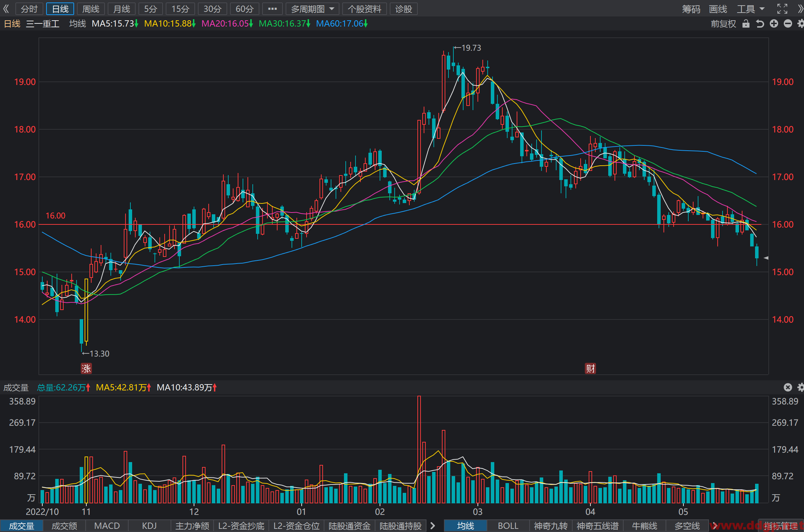
Task: Click the undo arrow icon in chart toolbar
Action: point(760,23)
